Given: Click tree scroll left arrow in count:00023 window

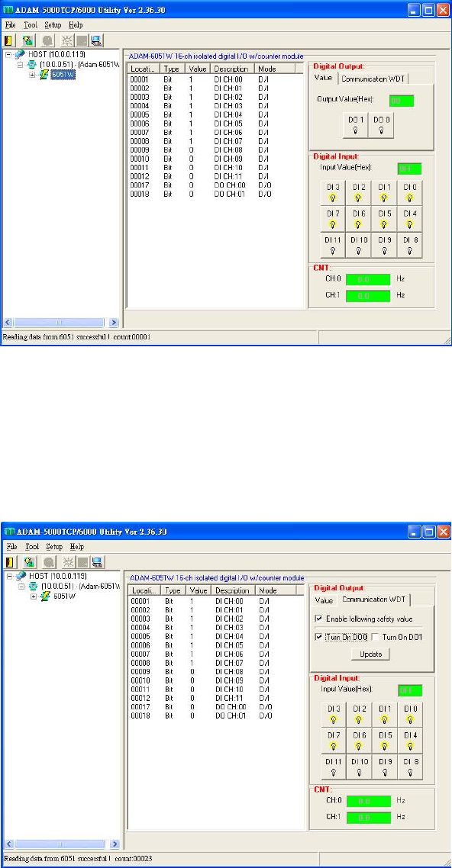Looking at the screenshot, I should tap(9, 844).
